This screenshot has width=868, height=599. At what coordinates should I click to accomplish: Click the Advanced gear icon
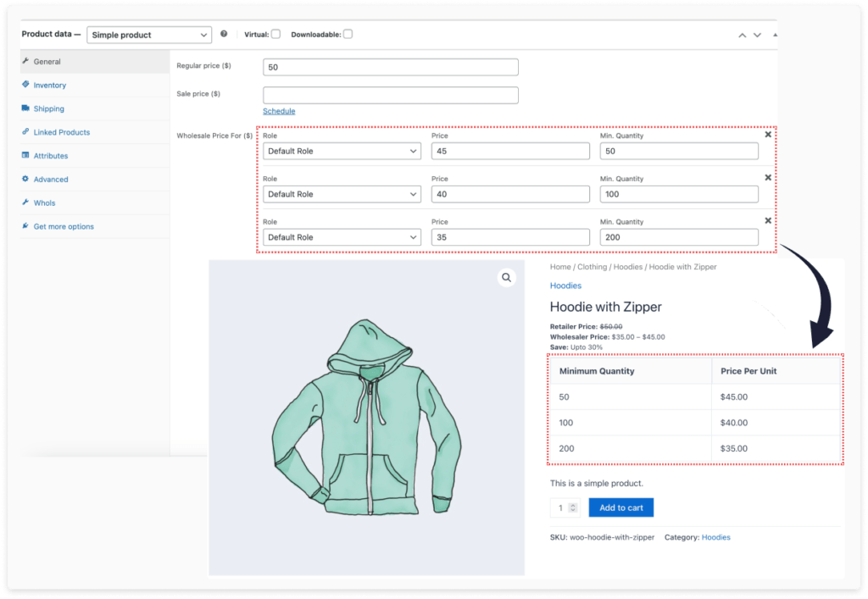[26, 179]
